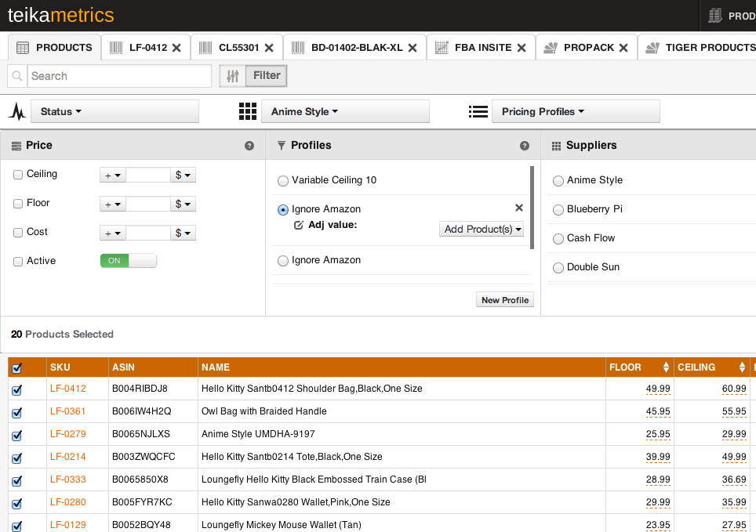756x532 pixels.
Task: Open the LF-0412 SKU link in the table
Action: coord(67,389)
